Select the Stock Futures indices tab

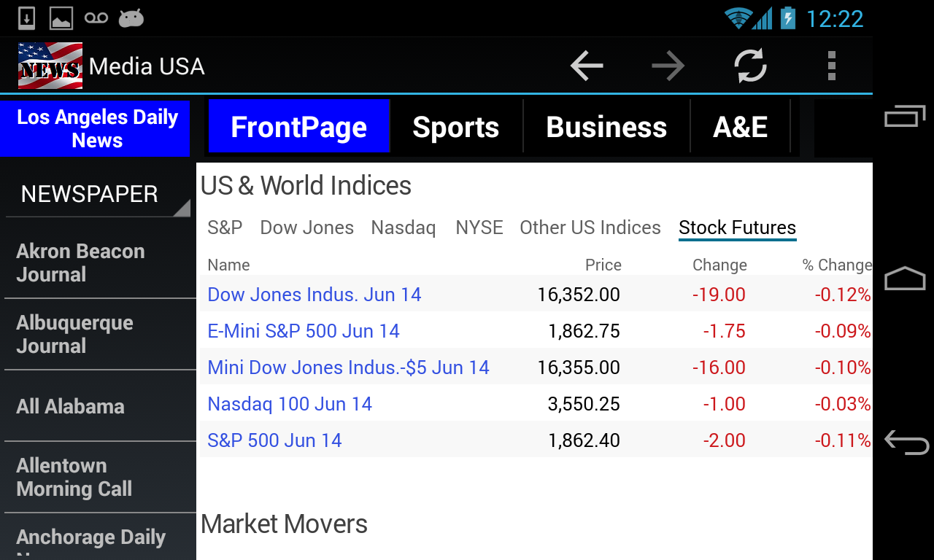(737, 228)
